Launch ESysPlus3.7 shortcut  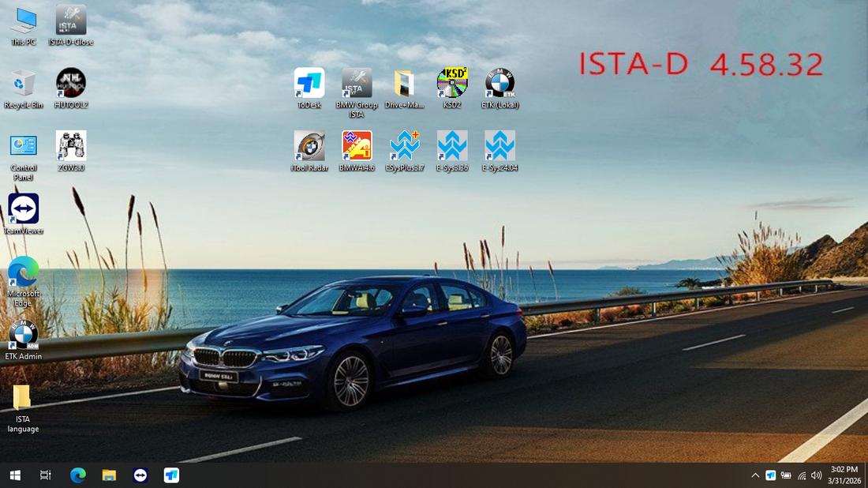coord(404,152)
